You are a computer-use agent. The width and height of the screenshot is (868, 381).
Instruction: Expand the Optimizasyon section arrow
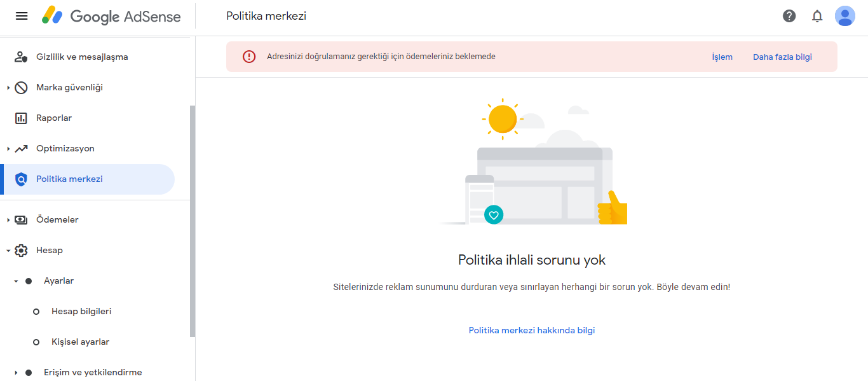tap(8, 149)
